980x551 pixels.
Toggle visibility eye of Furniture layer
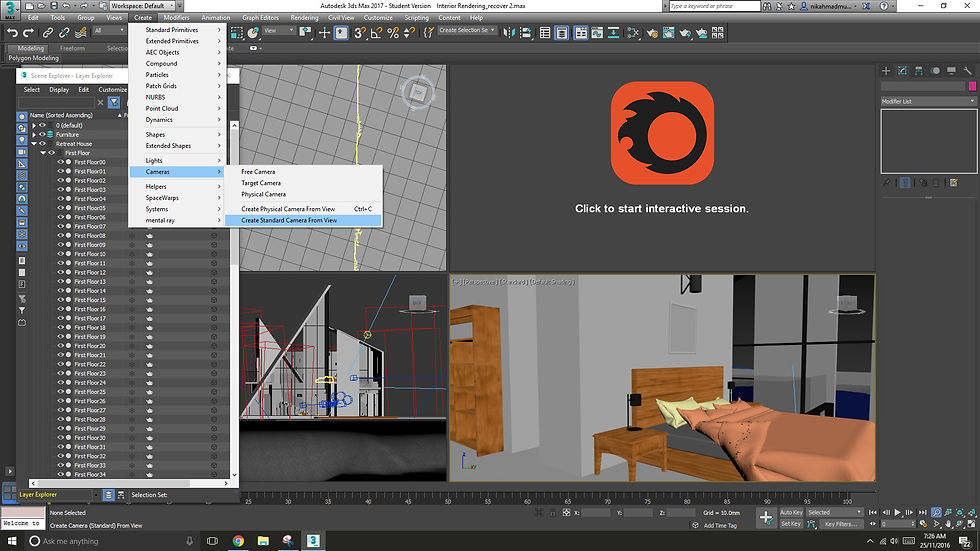coord(42,134)
